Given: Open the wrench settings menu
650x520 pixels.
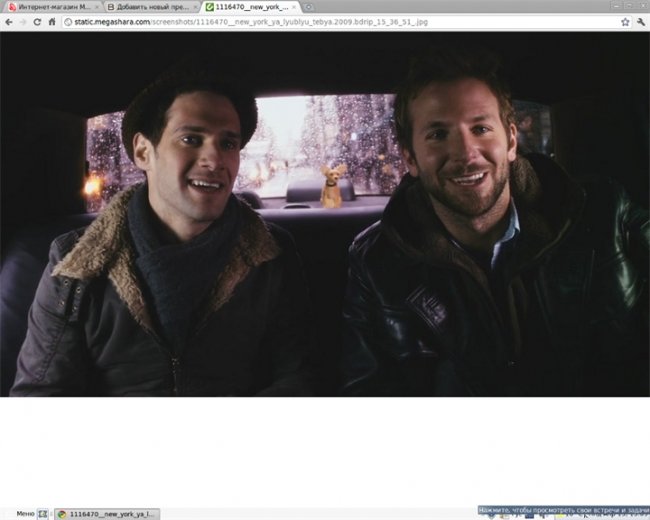Looking at the screenshot, I should [640, 21].
